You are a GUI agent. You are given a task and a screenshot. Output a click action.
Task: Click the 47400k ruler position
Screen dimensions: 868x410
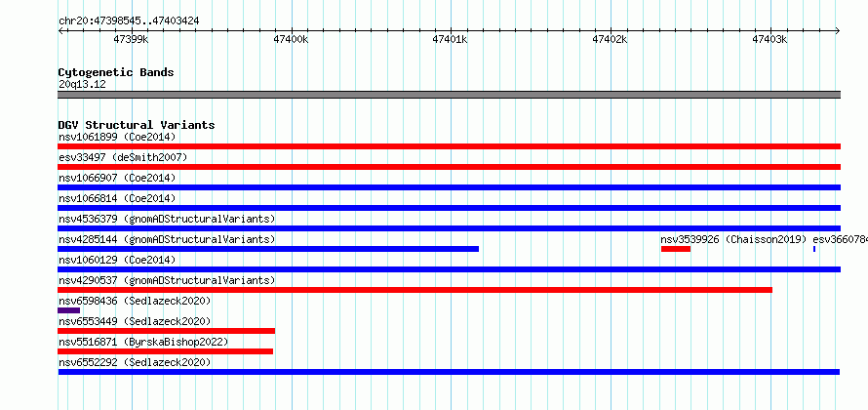[x=292, y=39]
